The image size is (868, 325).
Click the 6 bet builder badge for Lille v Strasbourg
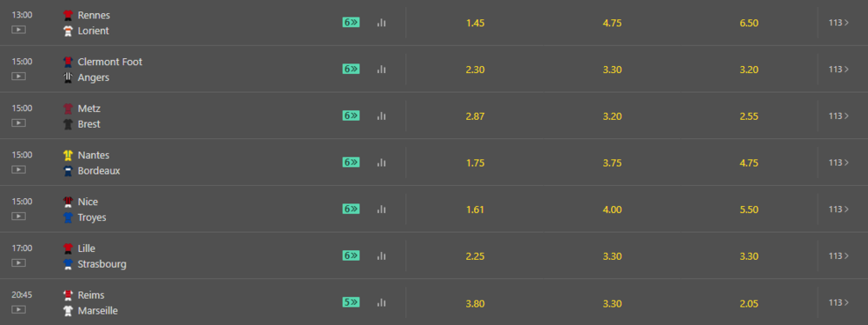(x=351, y=255)
